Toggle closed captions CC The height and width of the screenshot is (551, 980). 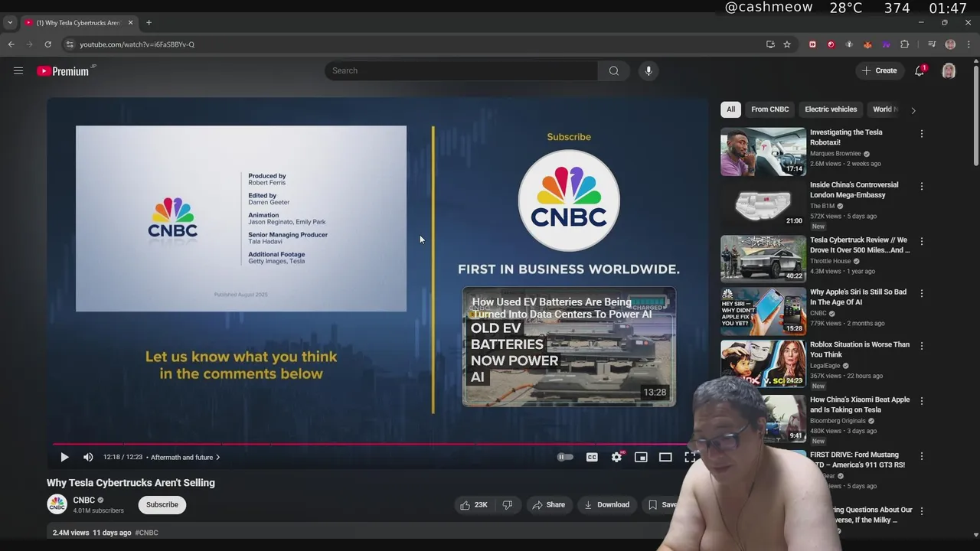pyautogui.click(x=592, y=457)
